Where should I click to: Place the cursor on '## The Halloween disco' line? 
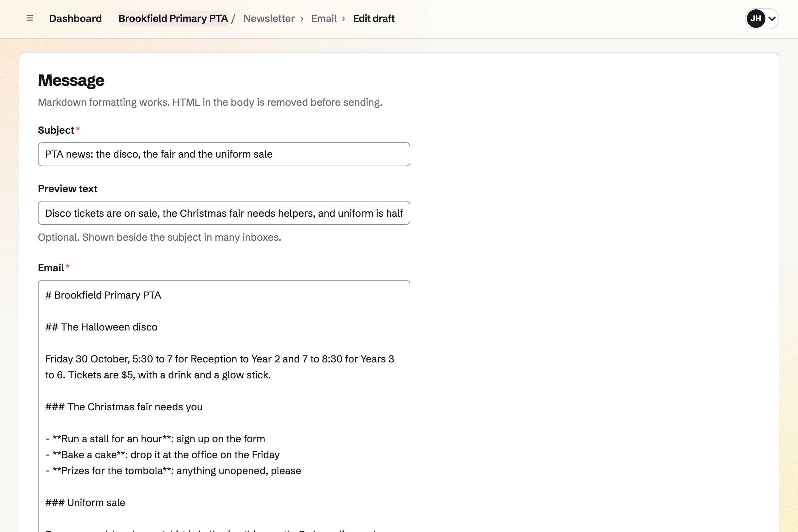pos(101,327)
